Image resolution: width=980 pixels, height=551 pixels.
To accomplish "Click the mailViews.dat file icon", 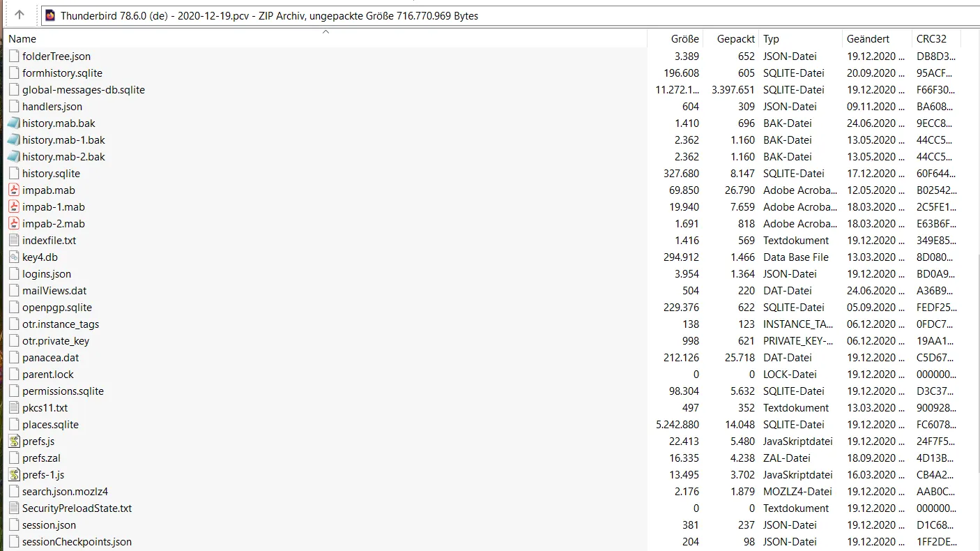I will [14, 290].
